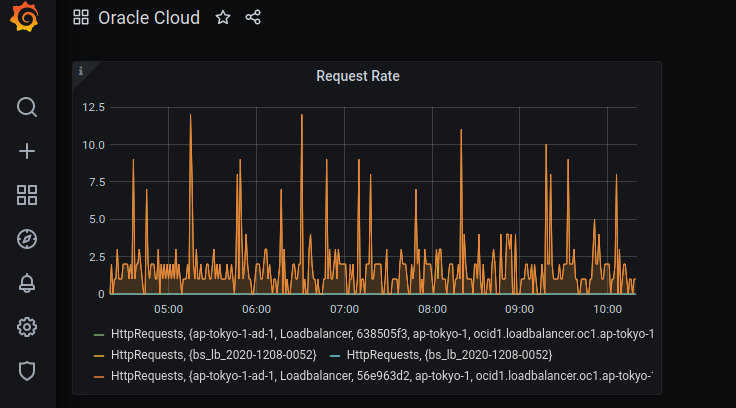The width and height of the screenshot is (736, 408).
Task: Click the green legend color for 638505f3 series
Action: click(99, 335)
